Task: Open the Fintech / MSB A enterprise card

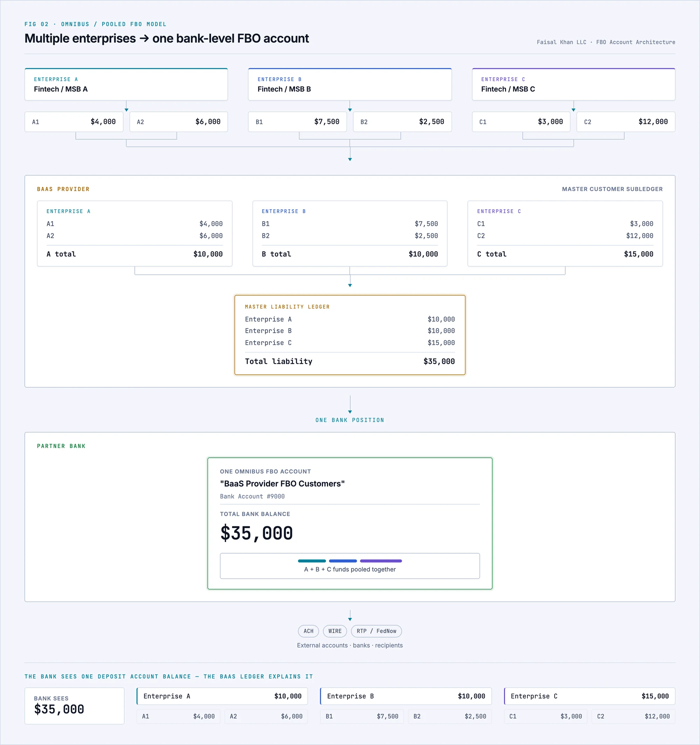Action: click(126, 84)
